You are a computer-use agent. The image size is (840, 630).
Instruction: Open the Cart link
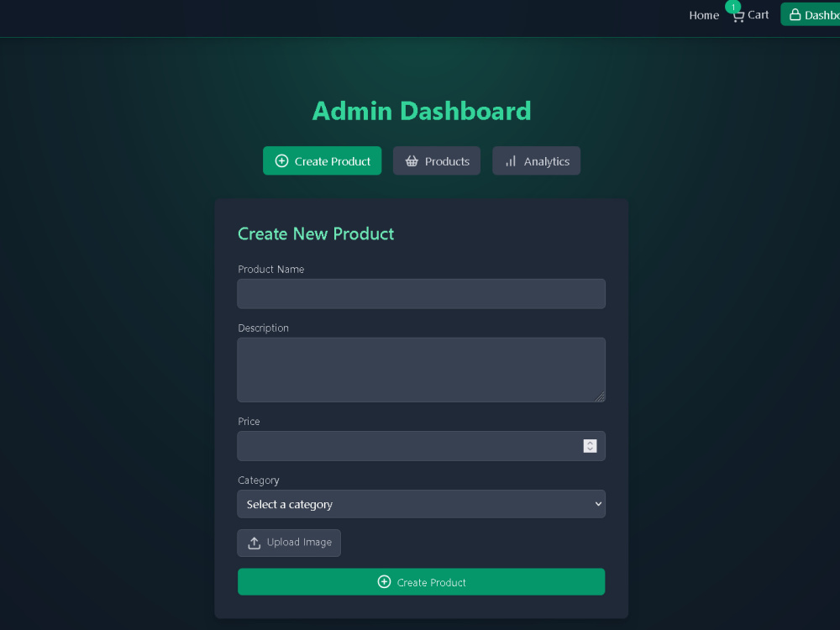coord(750,15)
